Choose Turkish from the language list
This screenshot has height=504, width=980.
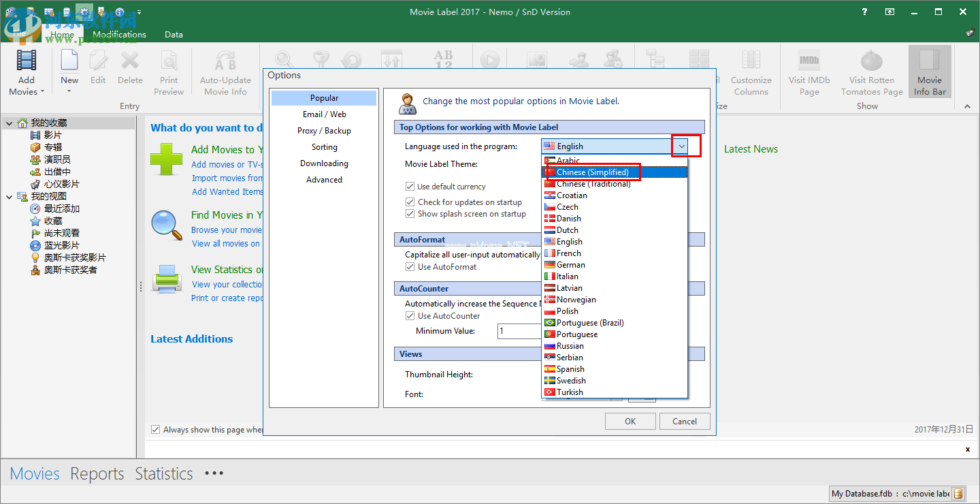tap(615, 392)
